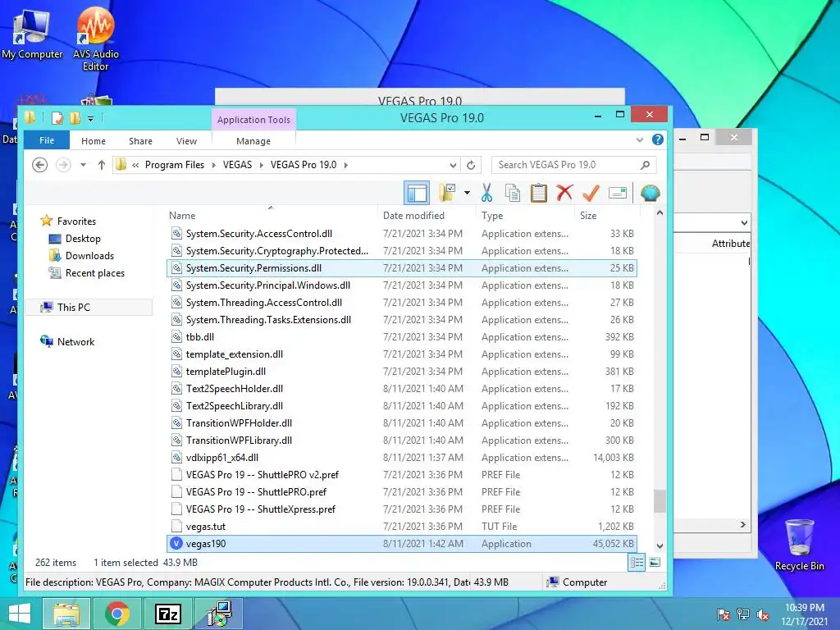The image size is (840, 630).
Task: Select Network in navigation pane
Action: coord(75,342)
